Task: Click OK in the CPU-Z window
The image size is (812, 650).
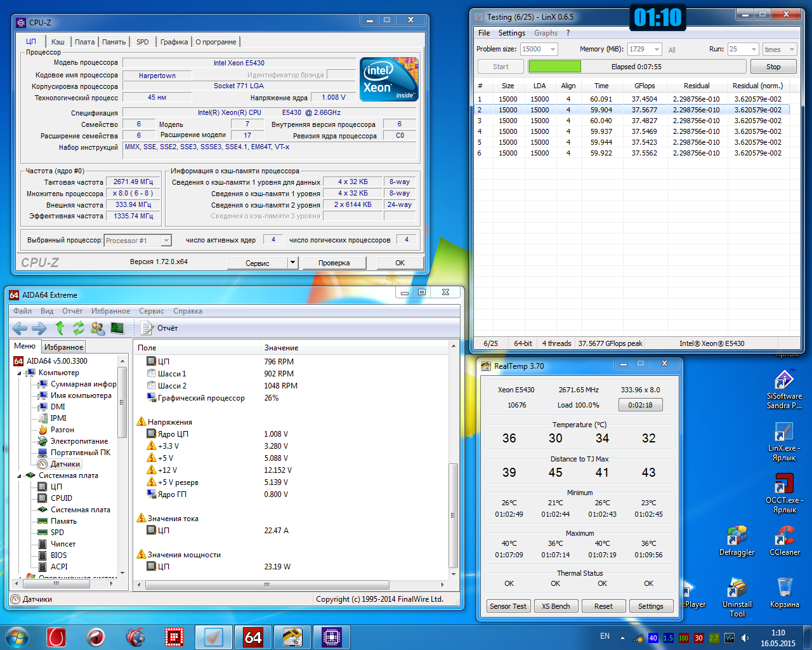Action: [400, 263]
